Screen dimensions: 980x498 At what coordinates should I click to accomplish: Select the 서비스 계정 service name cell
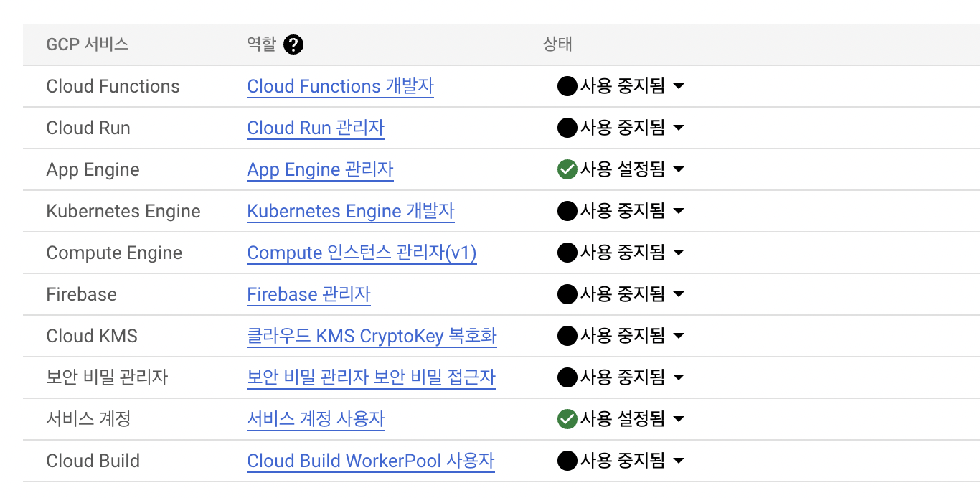[88, 420]
